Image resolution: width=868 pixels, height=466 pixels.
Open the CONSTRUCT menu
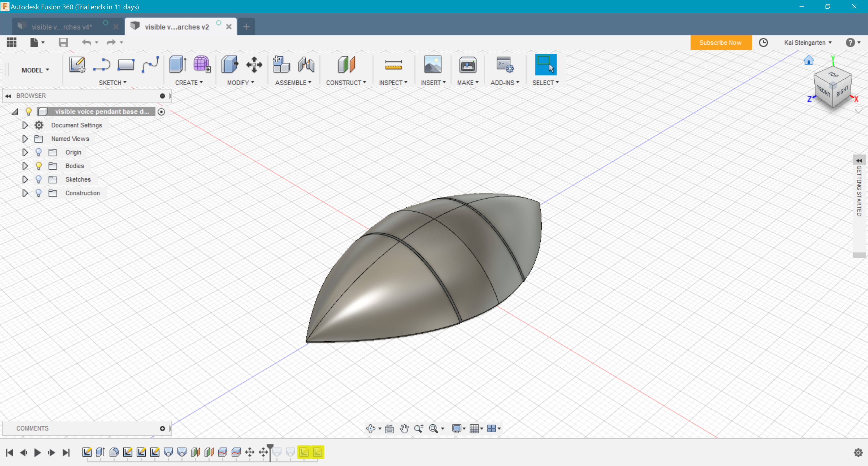pos(346,83)
